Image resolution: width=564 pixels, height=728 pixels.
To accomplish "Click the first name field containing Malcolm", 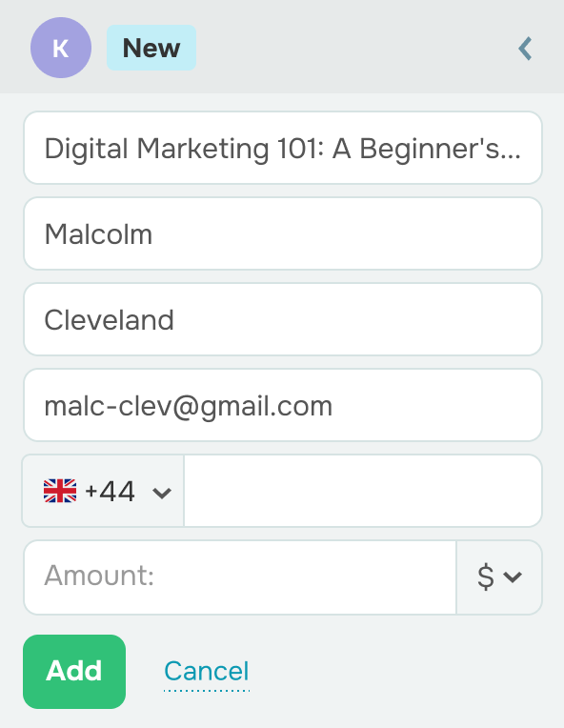I will [283, 233].
